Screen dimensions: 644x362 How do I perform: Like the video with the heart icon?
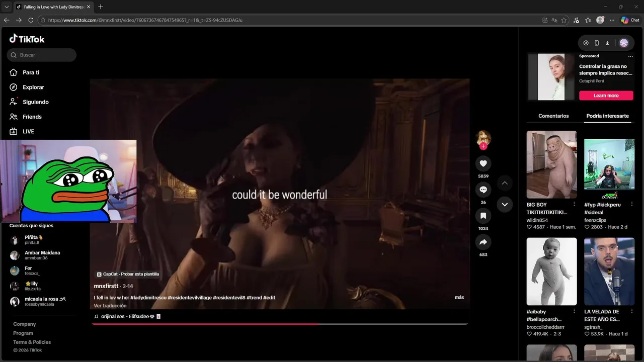[x=483, y=163]
